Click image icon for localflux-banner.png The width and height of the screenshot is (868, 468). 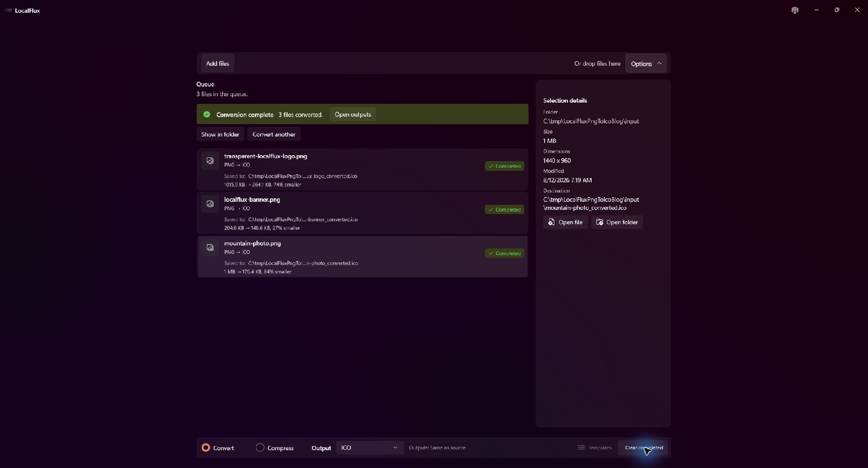tap(210, 203)
